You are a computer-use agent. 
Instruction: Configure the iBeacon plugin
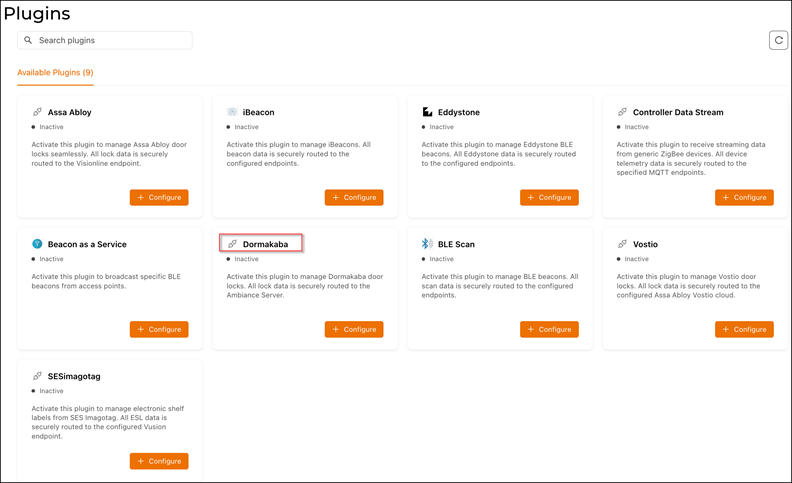tap(354, 198)
